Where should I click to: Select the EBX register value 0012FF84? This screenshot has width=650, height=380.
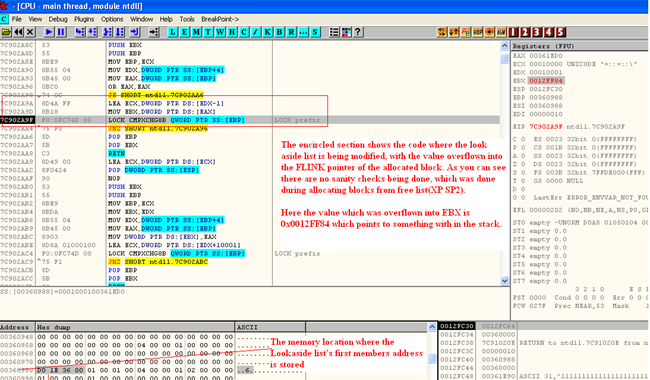pyautogui.click(x=546, y=80)
